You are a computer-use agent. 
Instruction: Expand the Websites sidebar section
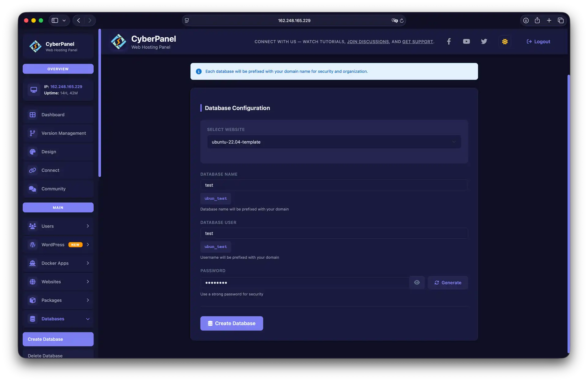[88, 282]
